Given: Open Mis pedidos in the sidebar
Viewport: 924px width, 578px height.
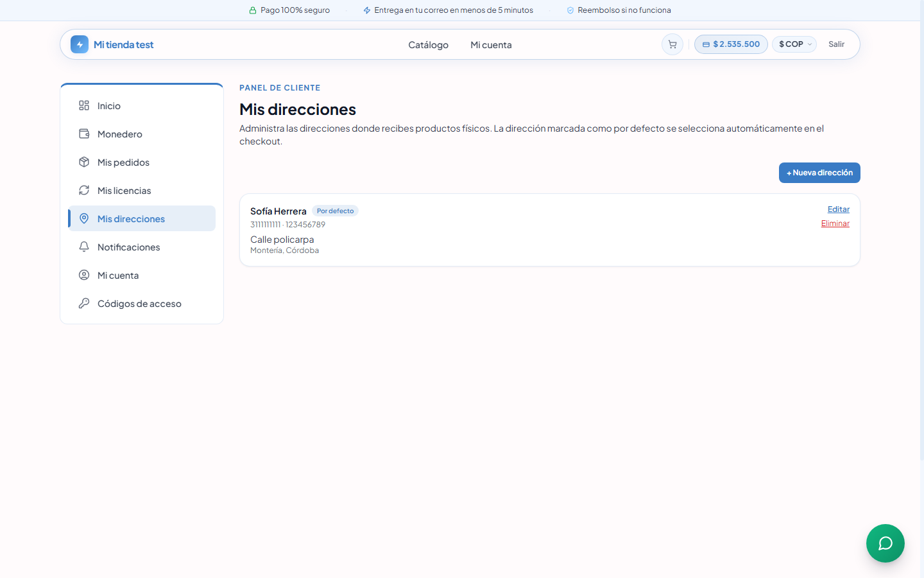Looking at the screenshot, I should [x=142, y=162].
